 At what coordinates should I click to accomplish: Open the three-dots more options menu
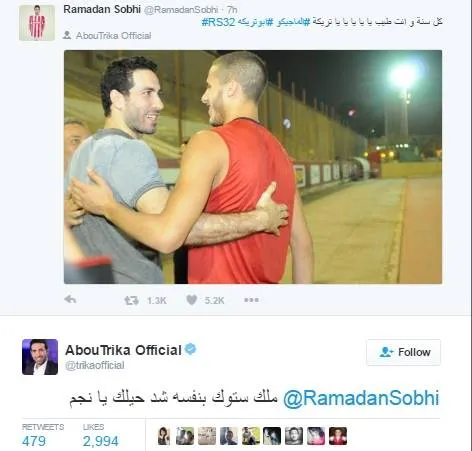(x=251, y=300)
